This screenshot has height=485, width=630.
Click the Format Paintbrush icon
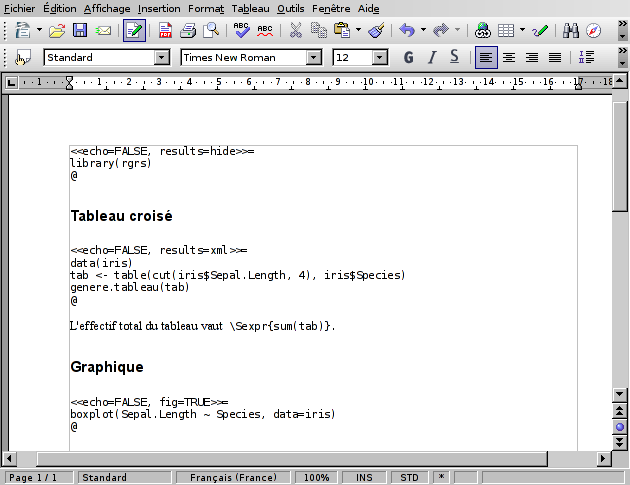(x=376, y=30)
